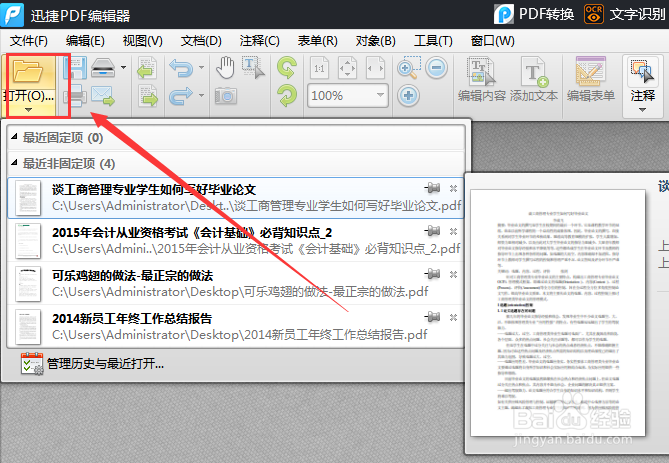This screenshot has height=463, width=669.
Task: Open the 对象(B) menu
Action: pyautogui.click(x=375, y=41)
